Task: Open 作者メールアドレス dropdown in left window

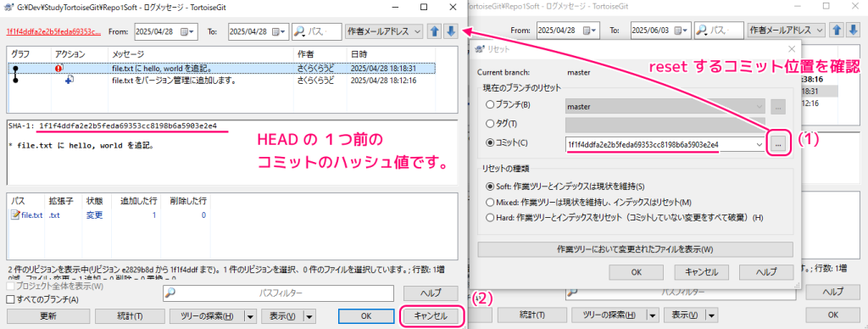Action: [383, 32]
